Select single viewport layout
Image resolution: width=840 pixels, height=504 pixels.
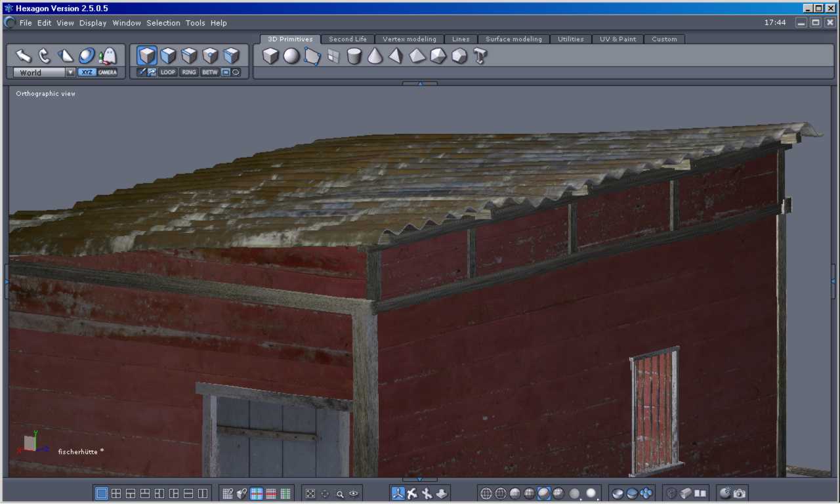point(102,493)
